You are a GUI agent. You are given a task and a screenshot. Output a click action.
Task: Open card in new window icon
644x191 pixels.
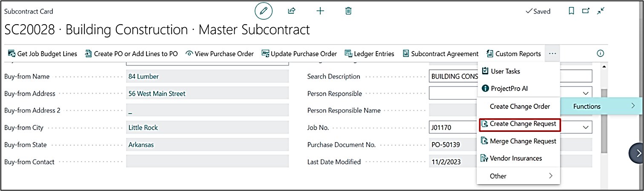[586, 11]
